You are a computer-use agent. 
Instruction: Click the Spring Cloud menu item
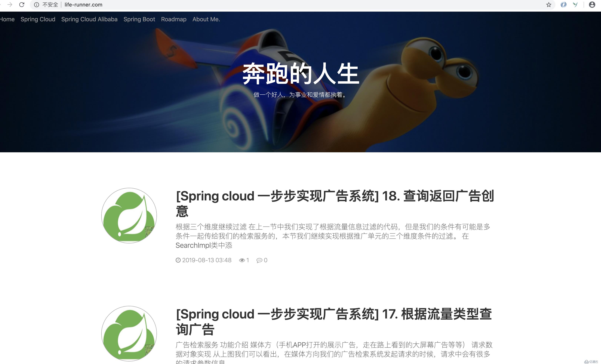(x=38, y=19)
